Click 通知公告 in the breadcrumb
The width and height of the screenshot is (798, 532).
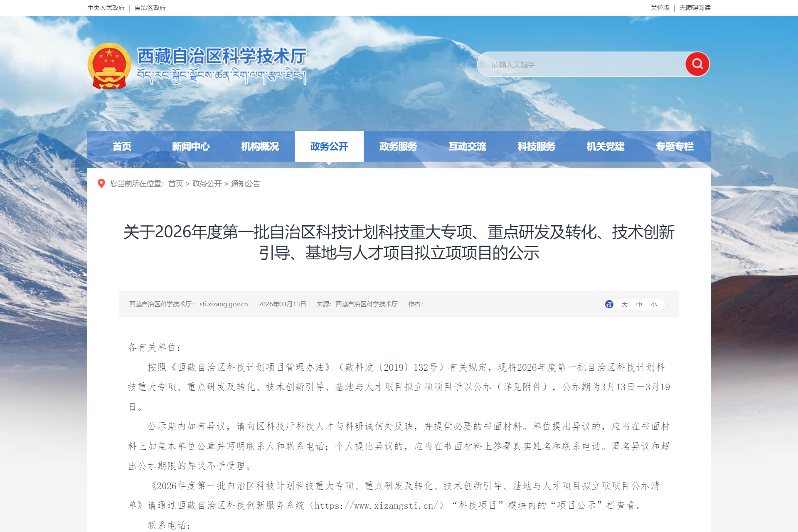point(245,183)
